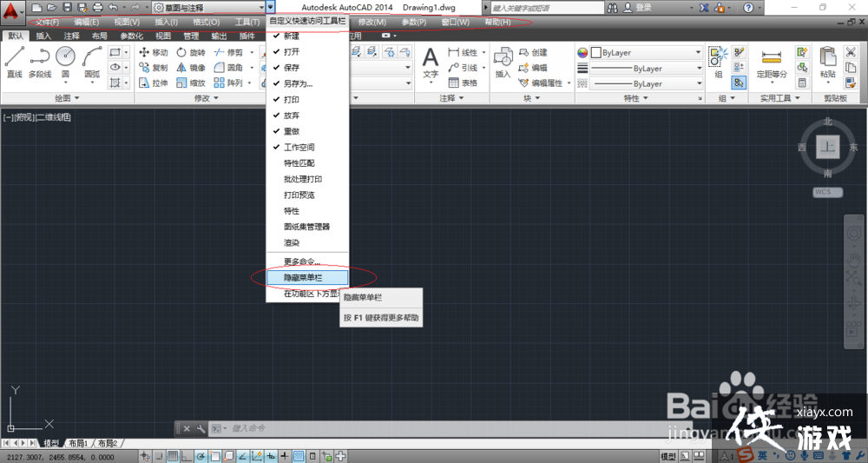Screen dimensions: 868x463
Task: Click the 登录 sign-in button
Action: pyautogui.click(x=637, y=8)
